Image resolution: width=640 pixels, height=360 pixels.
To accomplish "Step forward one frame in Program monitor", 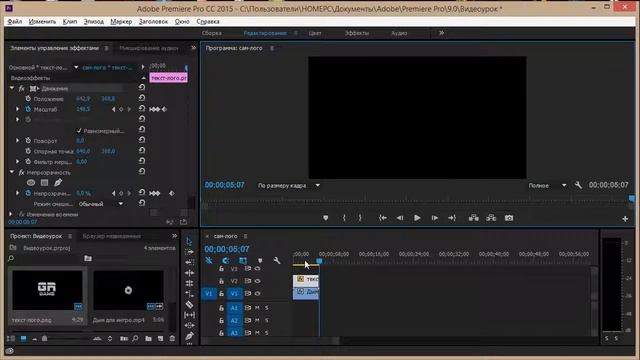I will [435, 218].
